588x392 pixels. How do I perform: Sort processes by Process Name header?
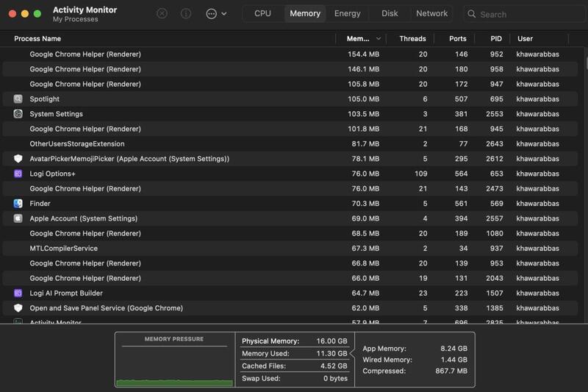(x=38, y=38)
